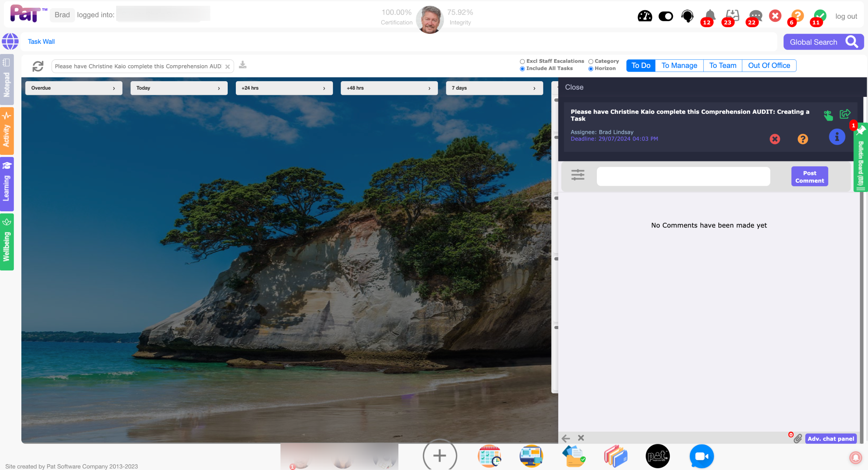Image resolution: width=868 pixels, height=470 pixels.
Task: Open the headset support icon
Action: tap(687, 16)
